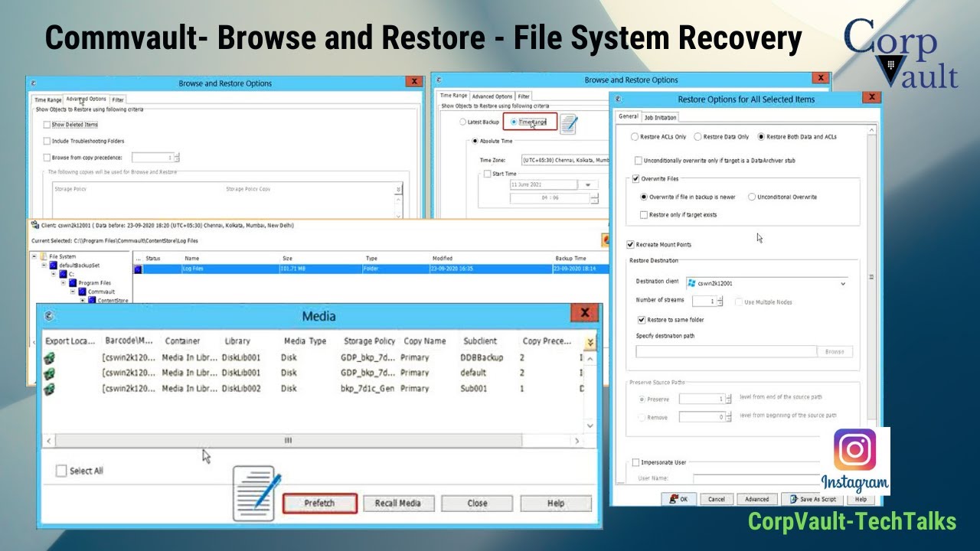This screenshot has width=980, height=551.
Task: Click the double chevron in Storage Policy table
Action: 399,189
